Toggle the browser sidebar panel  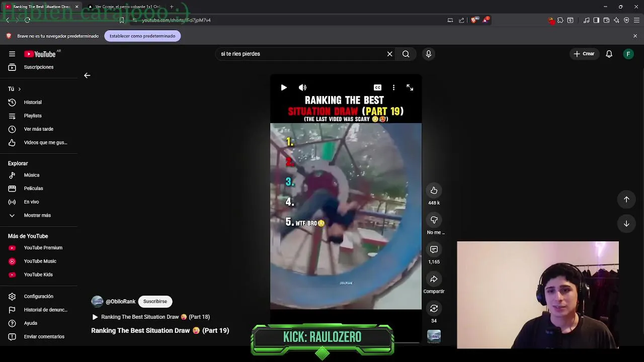click(x=596, y=20)
